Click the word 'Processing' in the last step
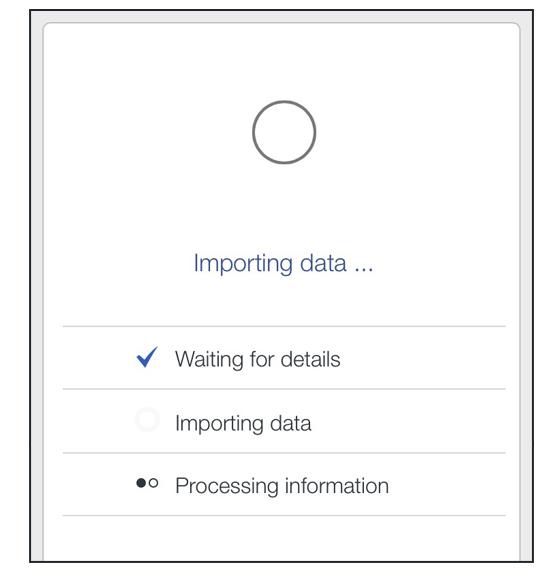Image resolution: width=545 pixels, height=569 pixels. click(227, 486)
